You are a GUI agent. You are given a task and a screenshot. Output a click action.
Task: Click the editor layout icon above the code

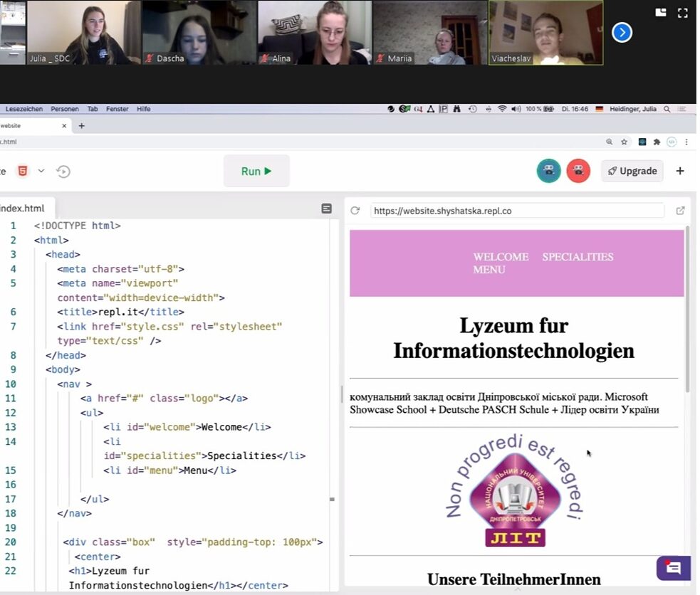(326, 209)
